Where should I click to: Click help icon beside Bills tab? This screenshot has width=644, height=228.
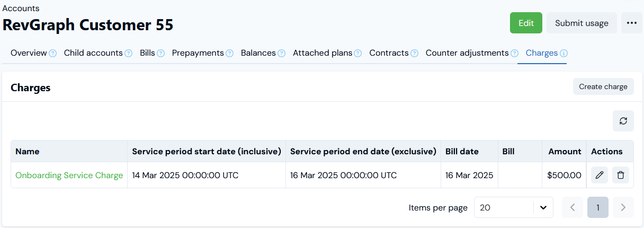point(160,54)
